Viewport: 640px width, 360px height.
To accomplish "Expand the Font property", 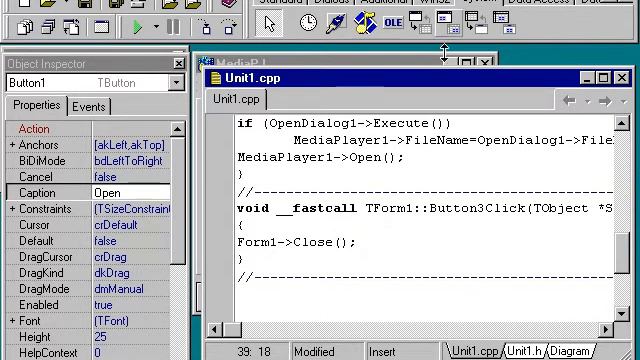I will [12, 321].
